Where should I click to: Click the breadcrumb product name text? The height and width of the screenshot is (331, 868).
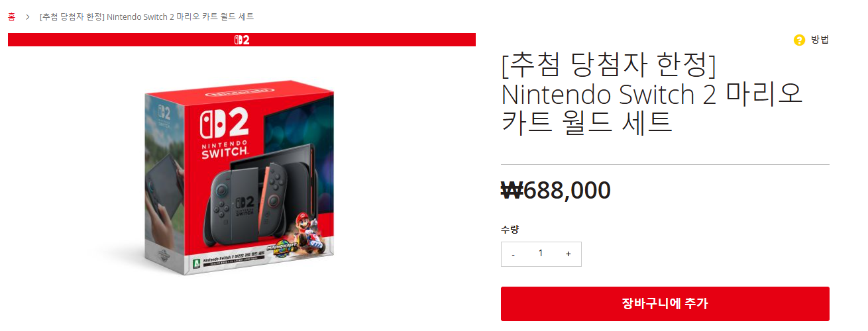[x=146, y=17]
